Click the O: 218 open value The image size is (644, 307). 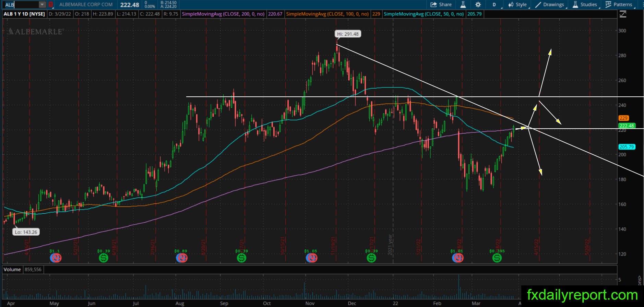click(x=82, y=14)
